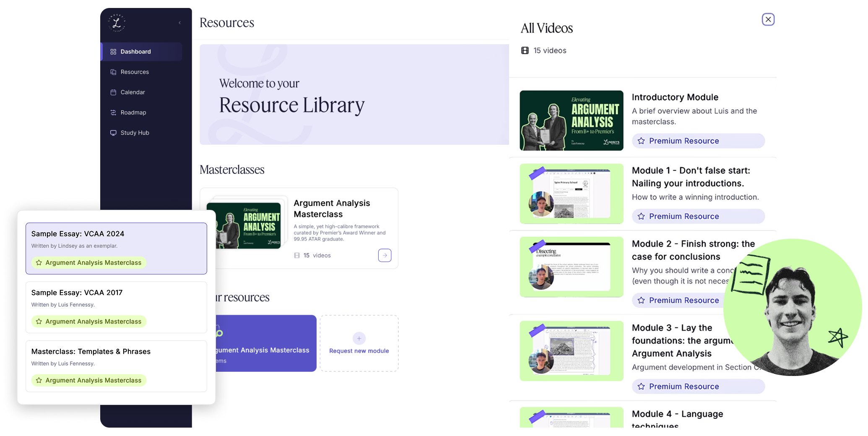Click star icon in Module 1 badge
This screenshot has height=436, width=868.
641,217
